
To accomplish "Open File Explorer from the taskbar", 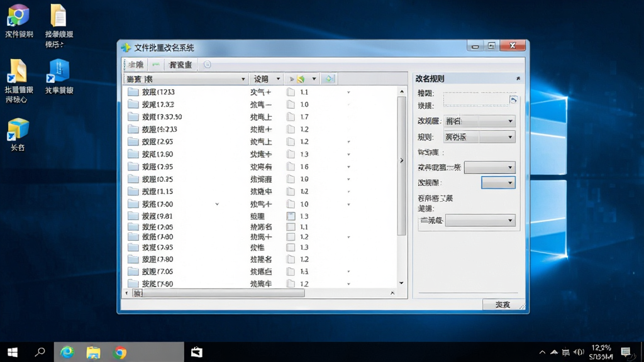I will (x=93, y=352).
